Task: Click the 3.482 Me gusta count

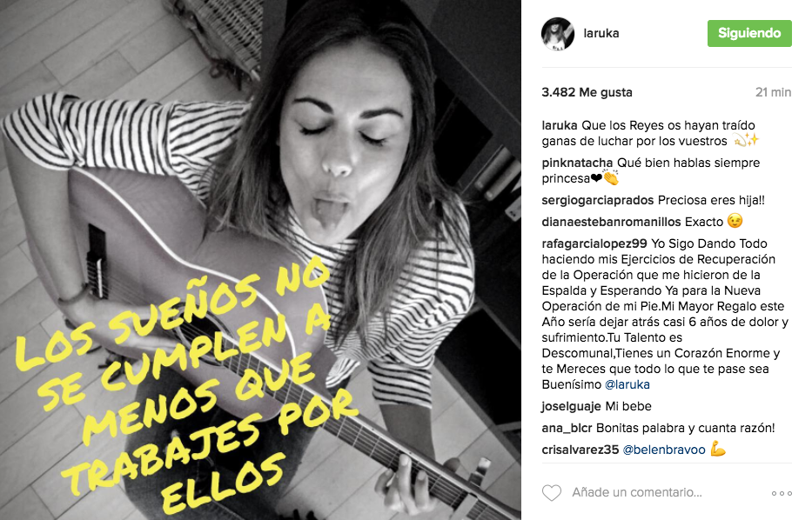Action: coord(587,93)
